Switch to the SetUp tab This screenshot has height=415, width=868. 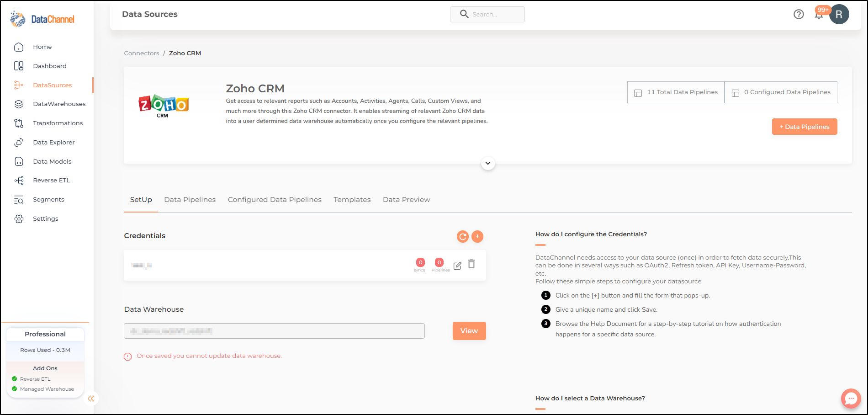click(141, 200)
